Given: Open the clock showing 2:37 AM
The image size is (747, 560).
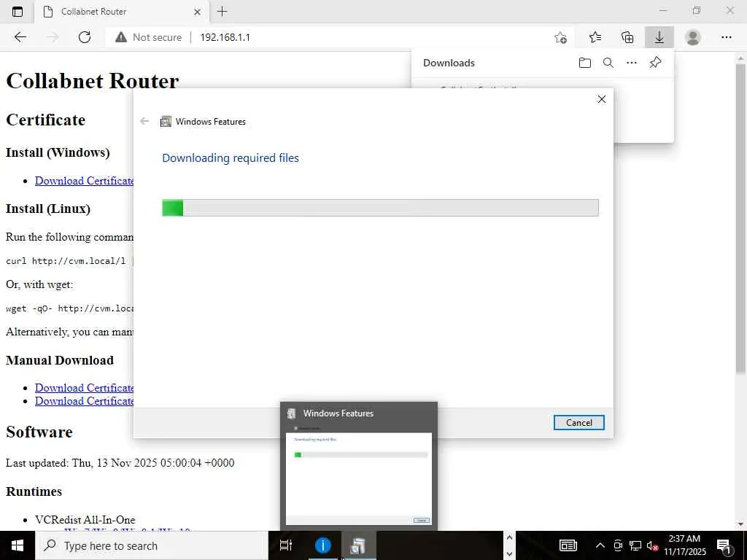Looking at the screenshot, I should click(x=684, y=545).
